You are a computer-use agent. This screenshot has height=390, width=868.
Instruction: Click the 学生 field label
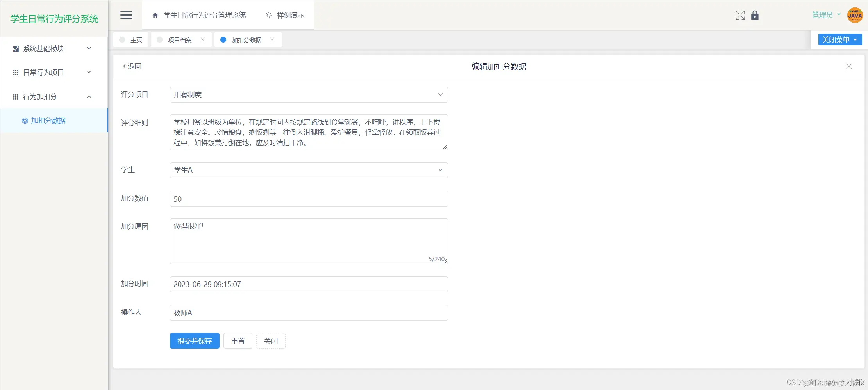coord(128,170)
